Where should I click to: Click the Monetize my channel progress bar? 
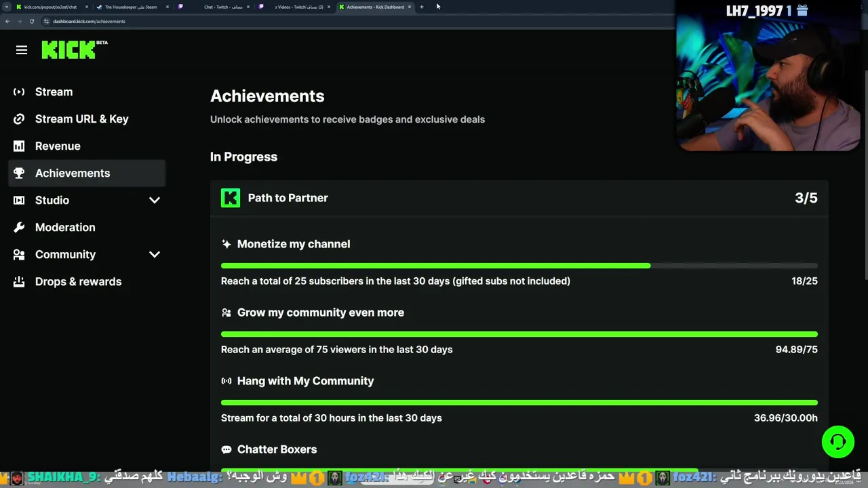click(x=519, y=266)
